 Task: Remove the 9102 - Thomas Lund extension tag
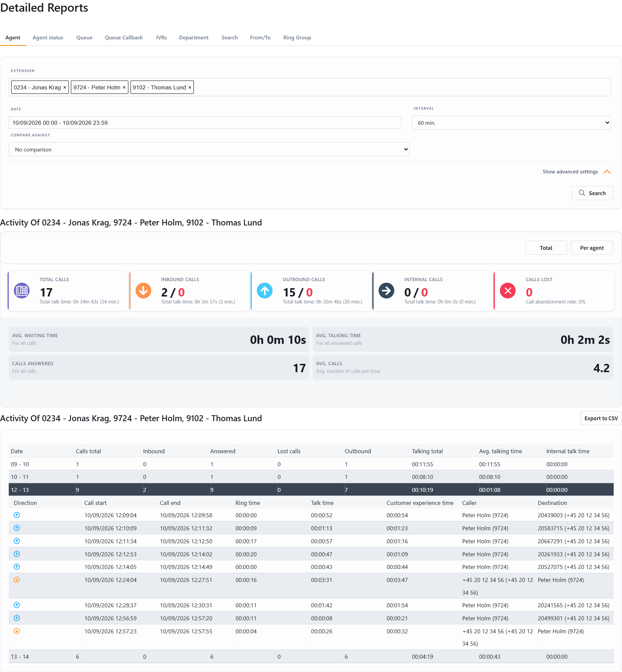click(x=190, y=87)
